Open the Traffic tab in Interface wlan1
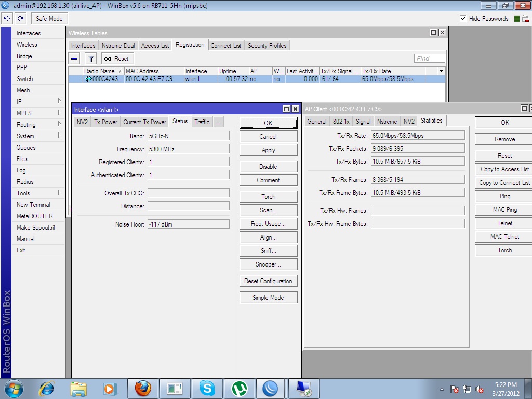 [x=202, y=122]
